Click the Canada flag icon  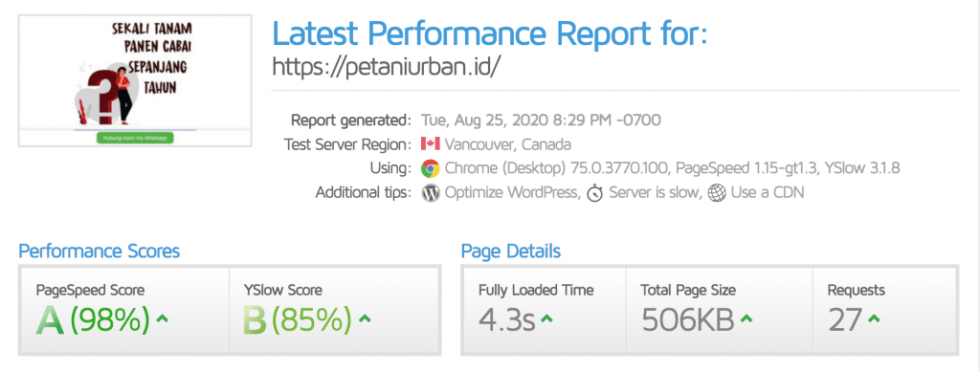430,144
